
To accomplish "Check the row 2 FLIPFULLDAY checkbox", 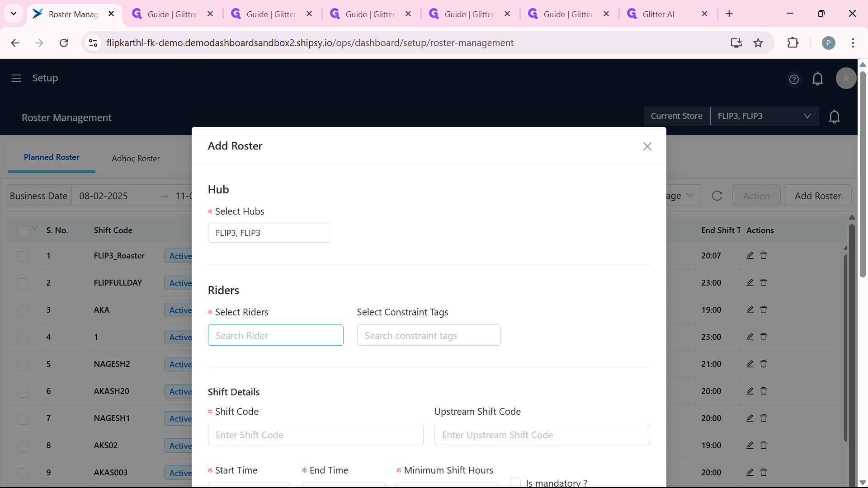I will click(x=23, y=283).
